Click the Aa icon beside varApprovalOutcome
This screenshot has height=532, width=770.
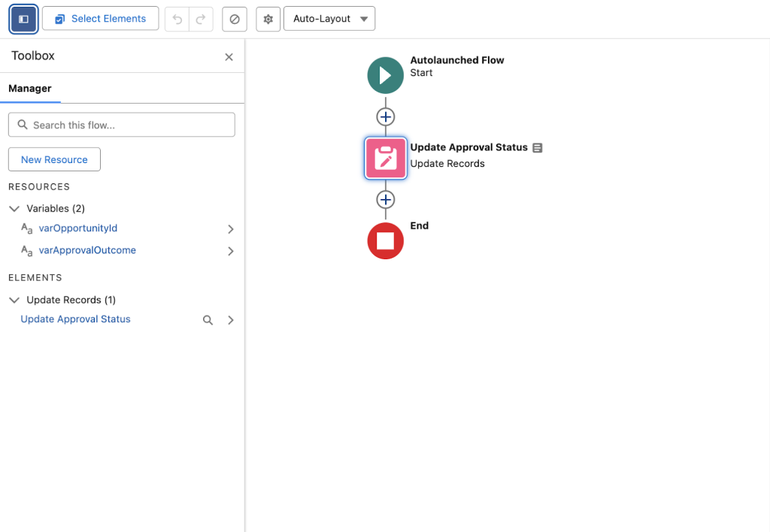coord(26,251)
